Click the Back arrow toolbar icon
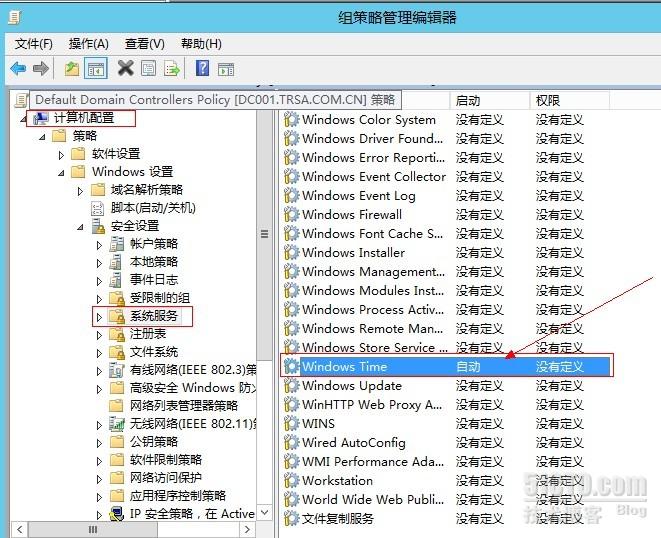 pyautogui.click(x=18, y=69)
